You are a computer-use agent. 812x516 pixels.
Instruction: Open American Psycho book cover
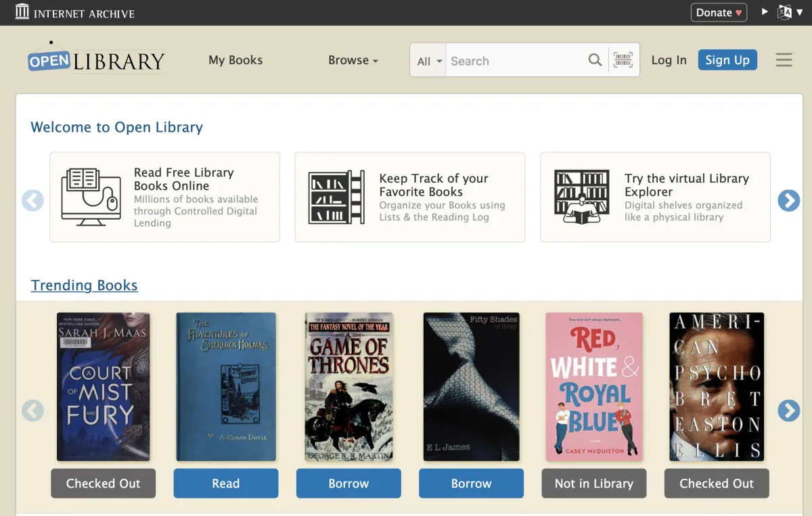tap(717, 387)
